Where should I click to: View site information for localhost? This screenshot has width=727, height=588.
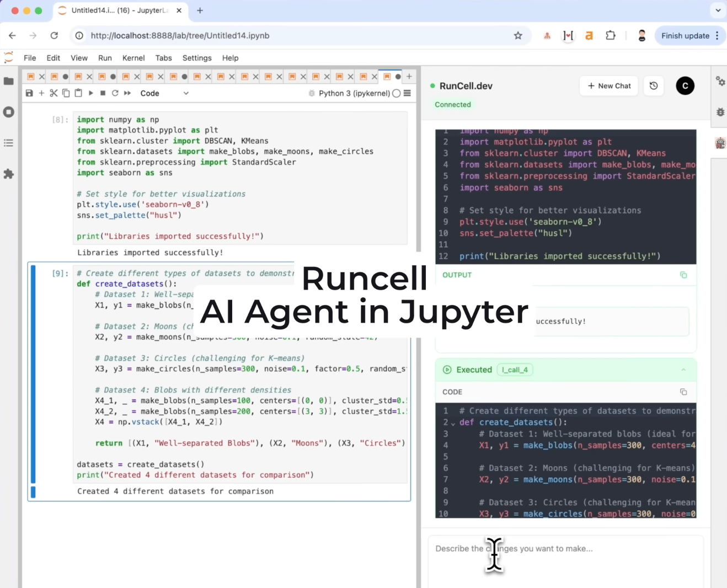pyautogui.click(x=79, y=35)
